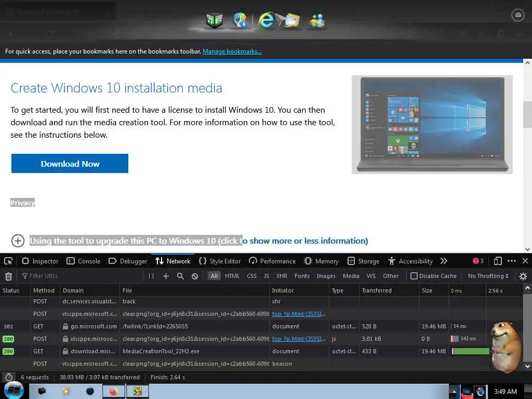532x399 pixels.
Task: Filter requests by CSS
Action: (252, 276)
